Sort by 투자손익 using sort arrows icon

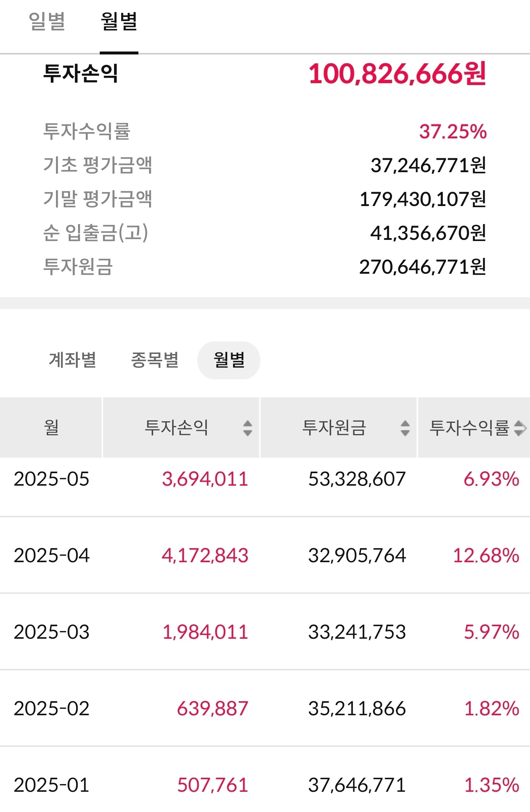click(248, 428)
